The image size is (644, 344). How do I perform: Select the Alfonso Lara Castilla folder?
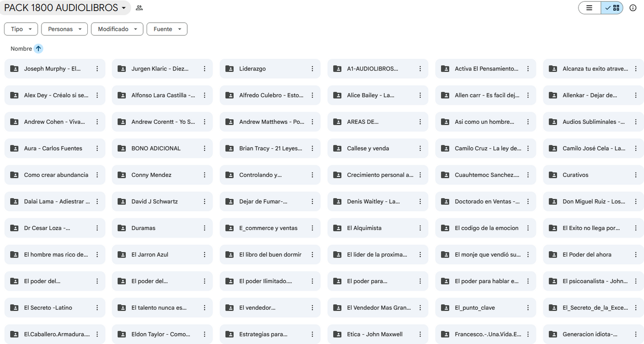162,95
